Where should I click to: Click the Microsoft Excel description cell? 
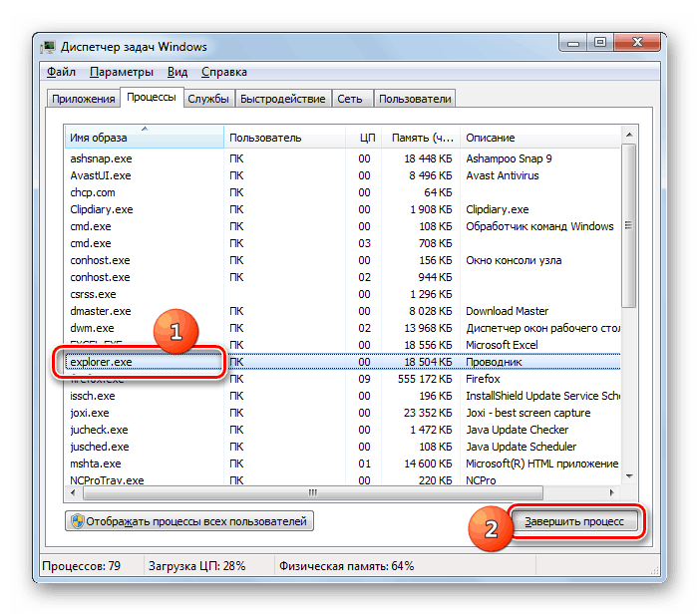tap(502, 345)
